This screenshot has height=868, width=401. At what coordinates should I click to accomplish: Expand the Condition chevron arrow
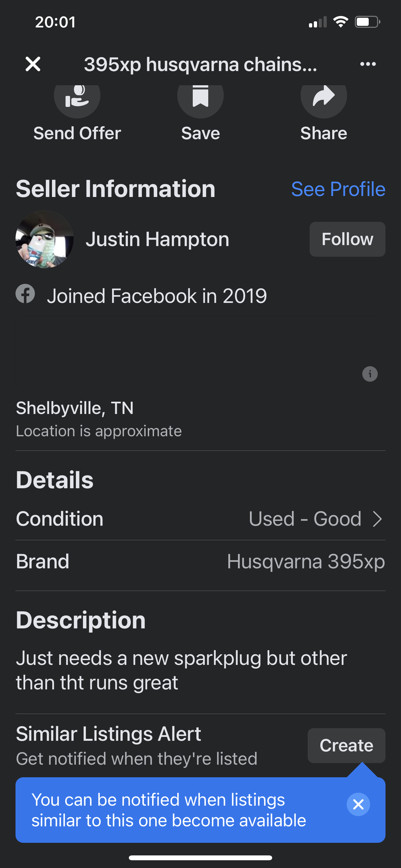pyautogui.click(x=377, y=519)
